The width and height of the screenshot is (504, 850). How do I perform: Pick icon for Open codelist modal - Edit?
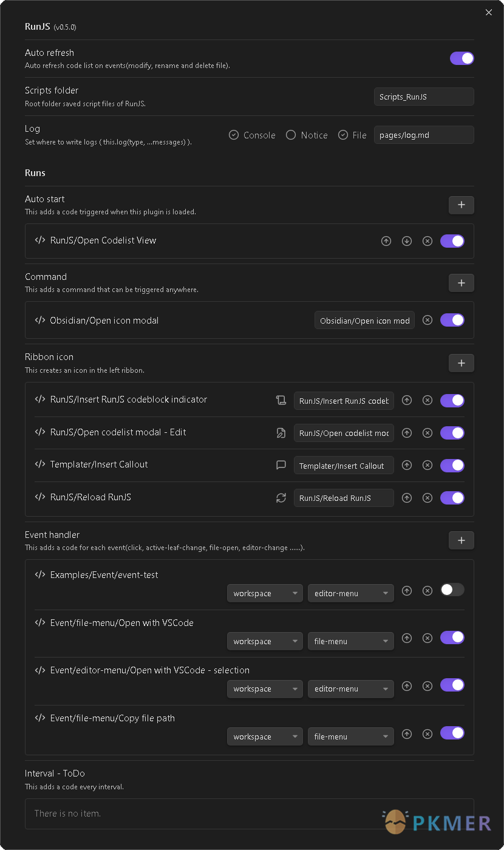pos(281,433)
